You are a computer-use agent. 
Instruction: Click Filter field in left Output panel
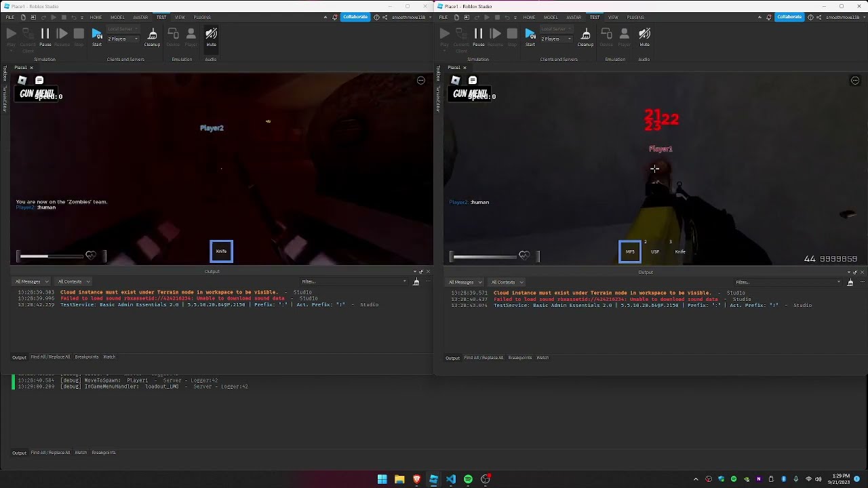pyautogui.click(x=354, y=281)
